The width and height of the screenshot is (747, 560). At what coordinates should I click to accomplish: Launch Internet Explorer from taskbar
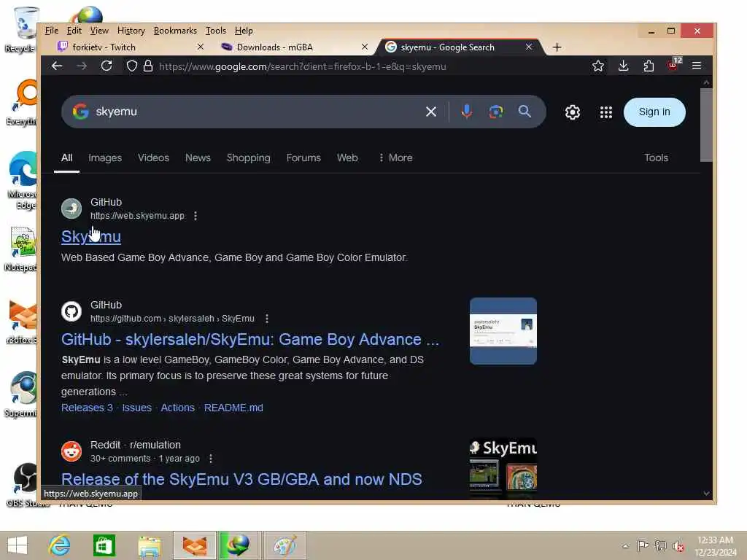(x=60, y=545)
